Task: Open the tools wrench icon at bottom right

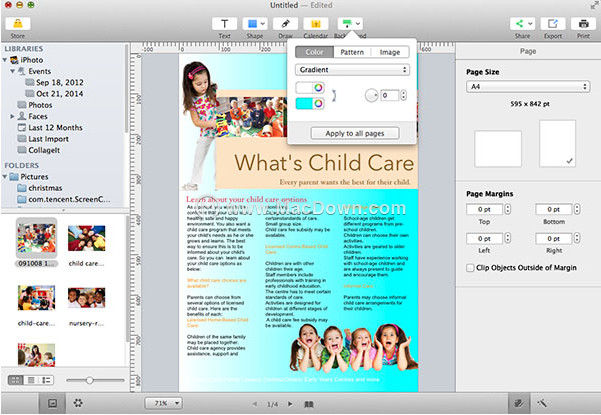Action: (x=542, y=403)
